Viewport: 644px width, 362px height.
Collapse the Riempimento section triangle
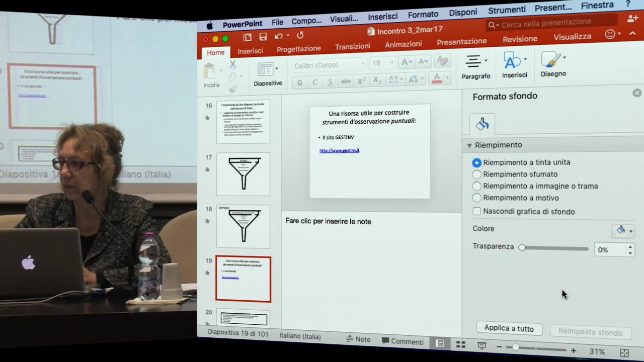click(469, 145)
